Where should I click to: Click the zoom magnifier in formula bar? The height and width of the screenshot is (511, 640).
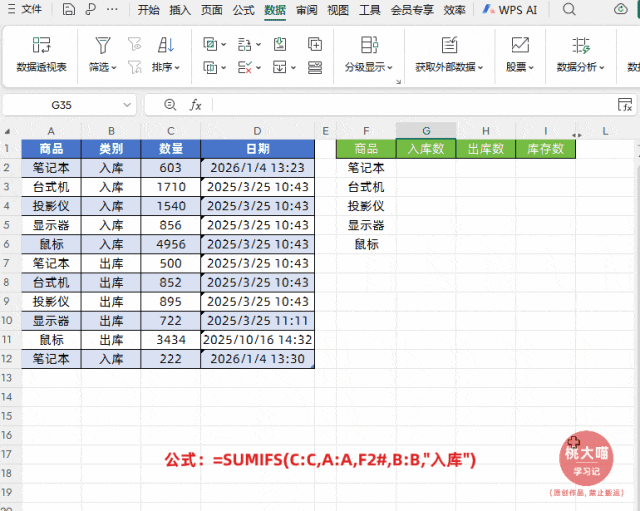pos(170,105)
